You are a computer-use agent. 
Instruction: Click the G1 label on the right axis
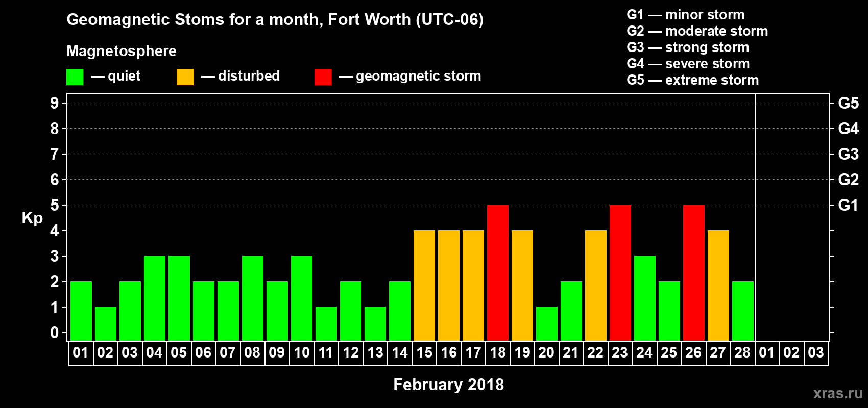pyautogui.click(x=848, y=205)
